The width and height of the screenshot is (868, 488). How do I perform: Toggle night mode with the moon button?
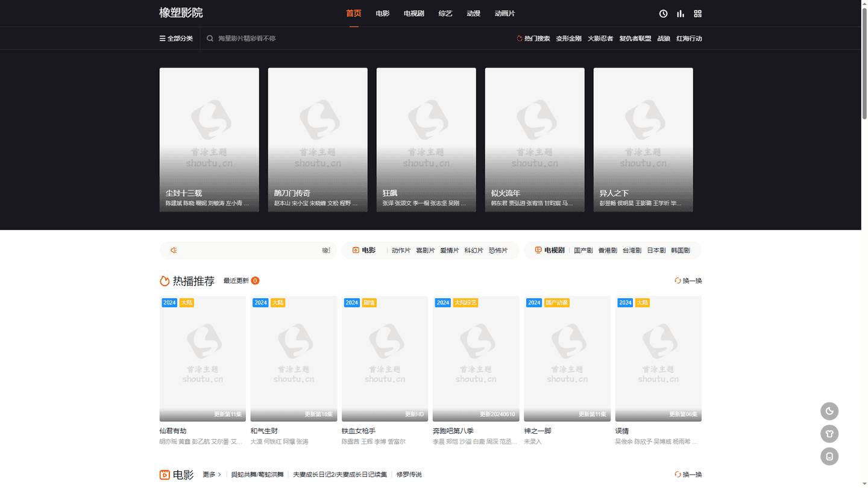pos(829,411)
